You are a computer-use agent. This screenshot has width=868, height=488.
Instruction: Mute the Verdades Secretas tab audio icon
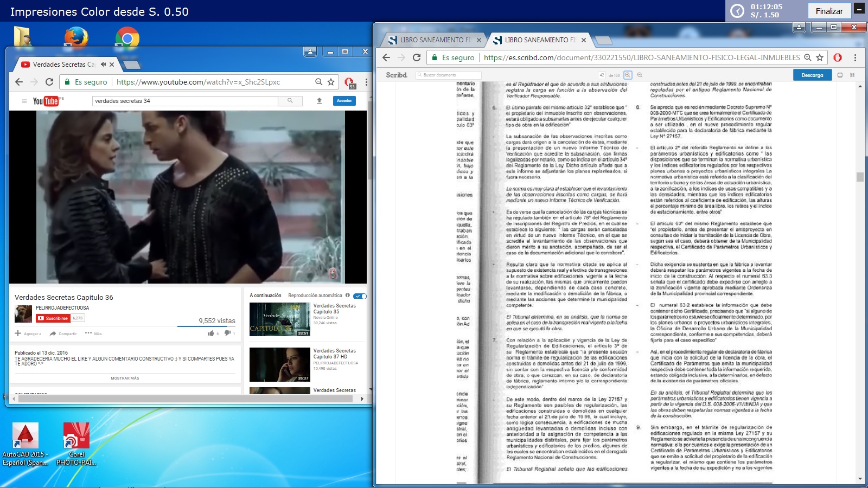[103, 64]
